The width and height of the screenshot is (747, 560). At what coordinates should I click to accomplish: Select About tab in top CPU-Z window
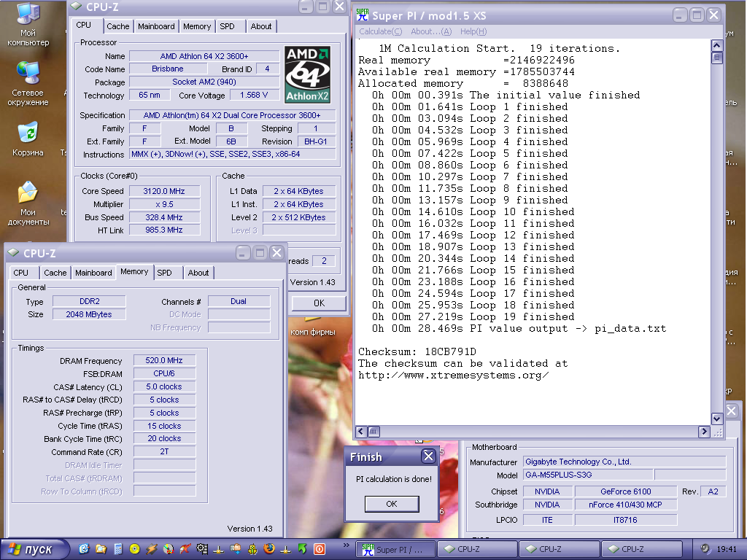tap(261, 26)
